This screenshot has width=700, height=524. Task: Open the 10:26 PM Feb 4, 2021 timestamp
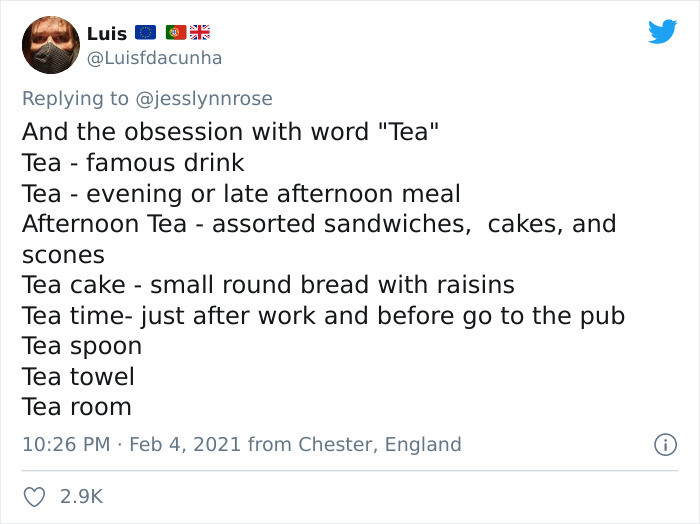pos(131,444)
